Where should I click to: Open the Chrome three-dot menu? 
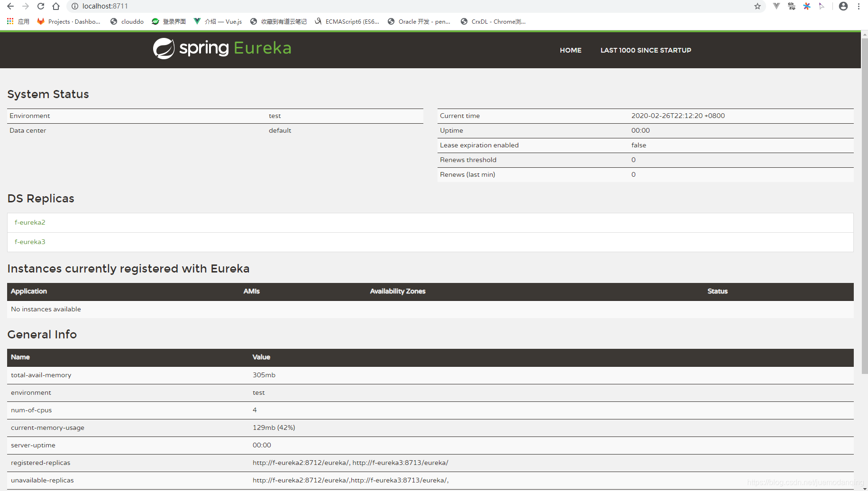859,6
